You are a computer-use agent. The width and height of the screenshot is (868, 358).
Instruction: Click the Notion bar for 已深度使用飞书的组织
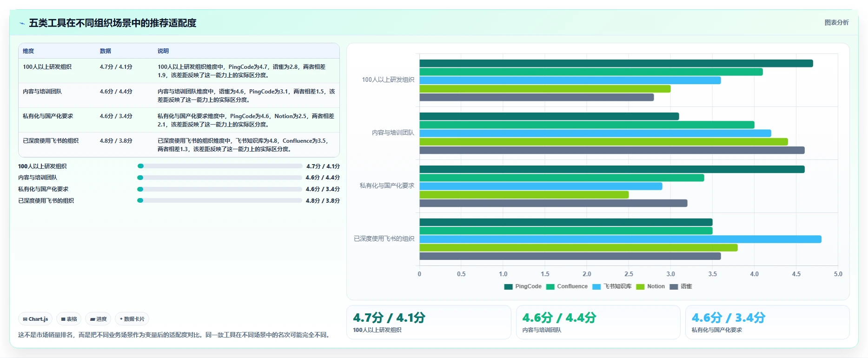[x=578, y=248]
